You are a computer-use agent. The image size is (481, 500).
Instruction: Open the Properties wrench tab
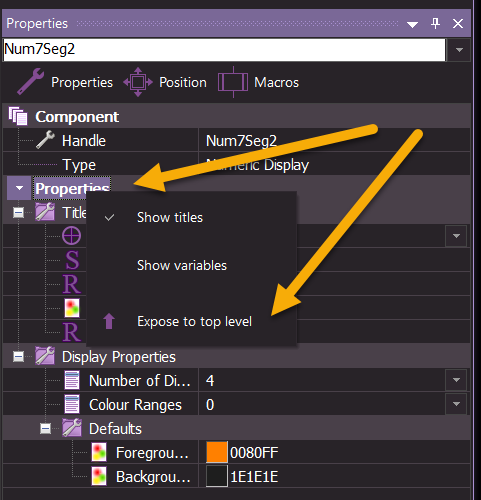pyautogui.click(x=65, y=82)
